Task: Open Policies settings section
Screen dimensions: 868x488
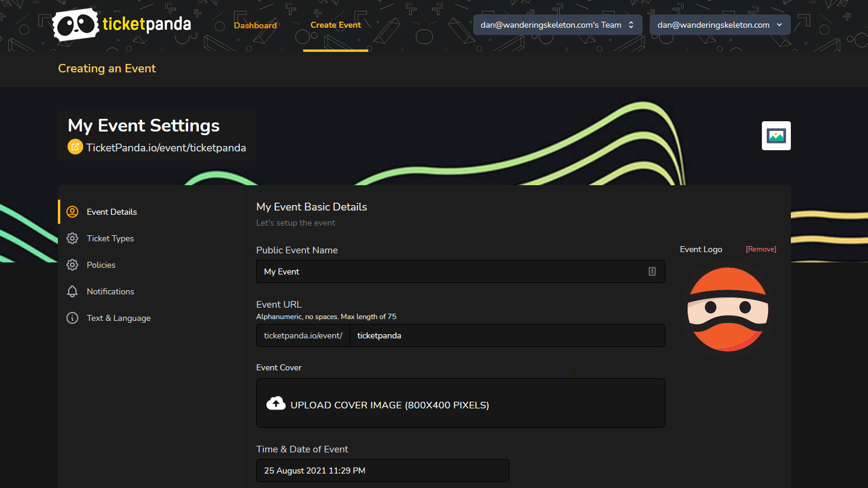Action: pos(149,265)
